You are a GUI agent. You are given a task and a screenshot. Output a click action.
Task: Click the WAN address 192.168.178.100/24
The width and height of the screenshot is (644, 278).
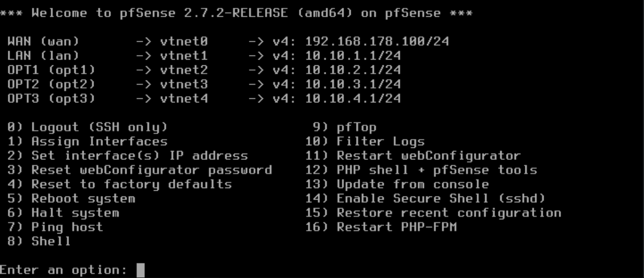[376, 41]
